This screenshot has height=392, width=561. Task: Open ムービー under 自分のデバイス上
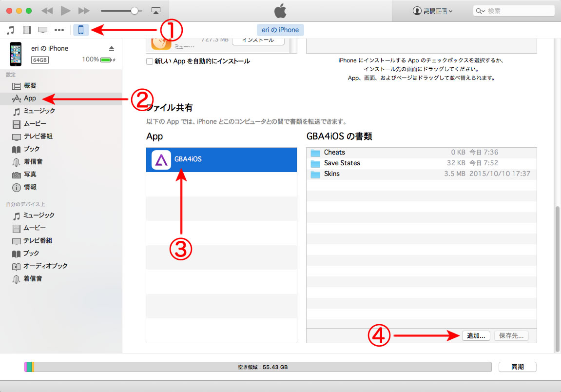click(61, 228)
